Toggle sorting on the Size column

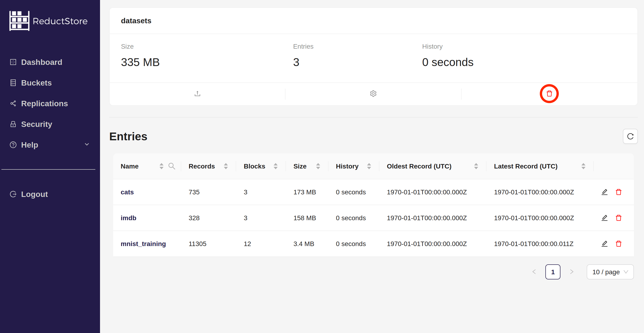pos(318,166)
